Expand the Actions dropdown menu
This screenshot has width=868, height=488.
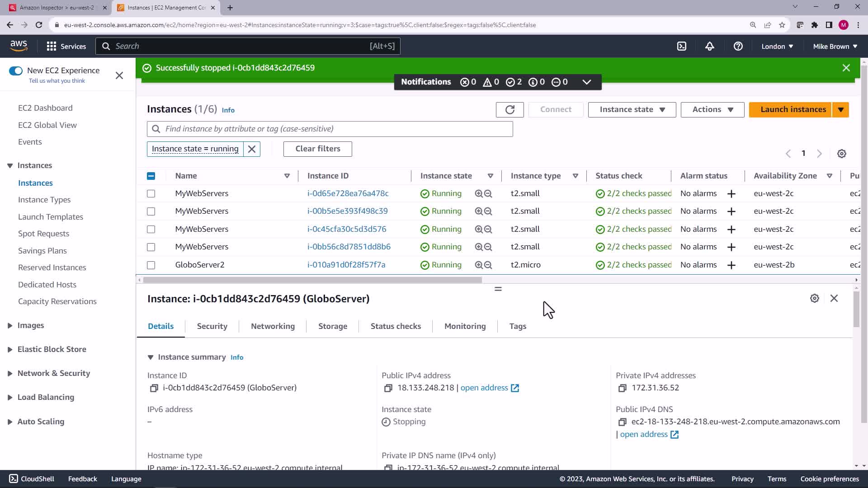pyautogui.click(x=712, y=109)
